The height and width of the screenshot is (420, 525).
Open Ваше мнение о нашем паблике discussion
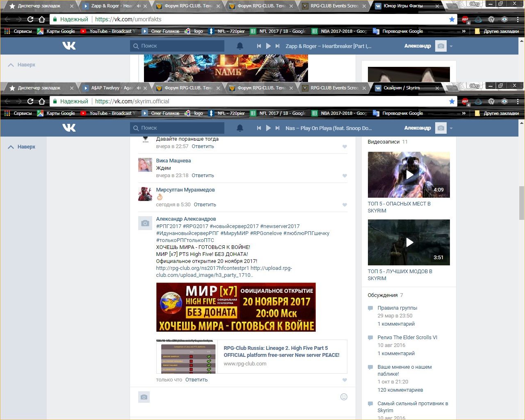point(404,370)
